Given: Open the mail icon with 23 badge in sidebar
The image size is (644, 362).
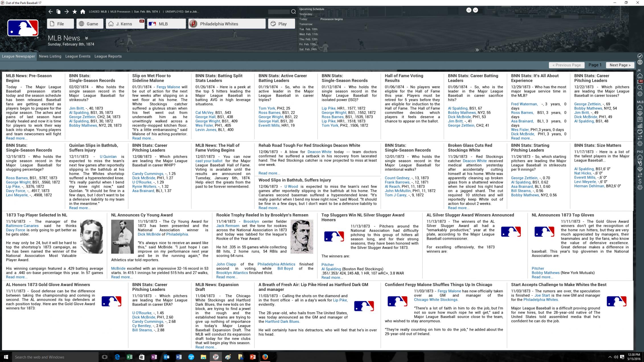Looking at the screenshot, I should 640,82.
